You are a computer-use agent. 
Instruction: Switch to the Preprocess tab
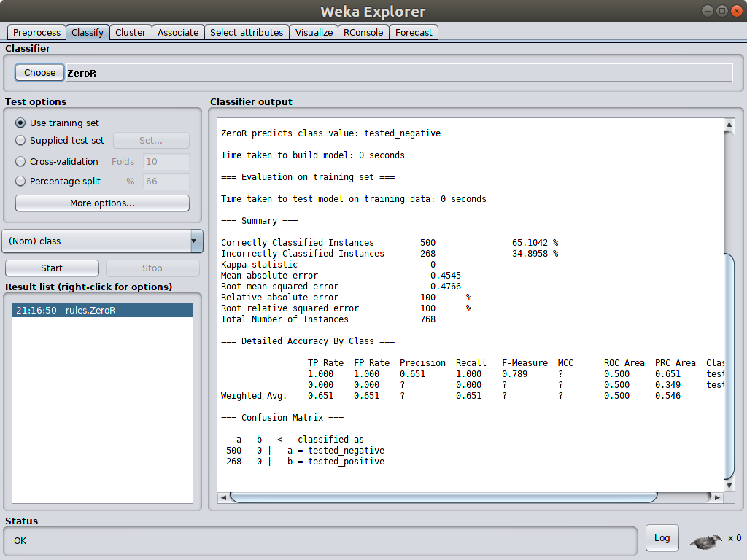click(36, 32)
